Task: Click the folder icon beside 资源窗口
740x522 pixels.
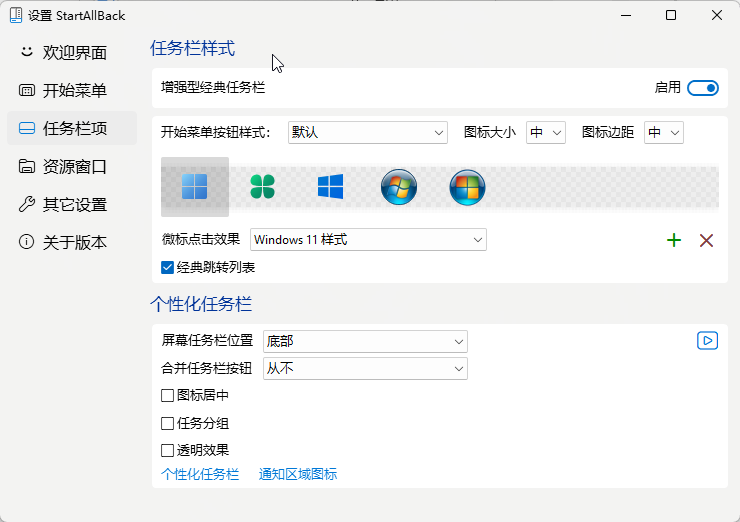Action: [x=26, y=166]
